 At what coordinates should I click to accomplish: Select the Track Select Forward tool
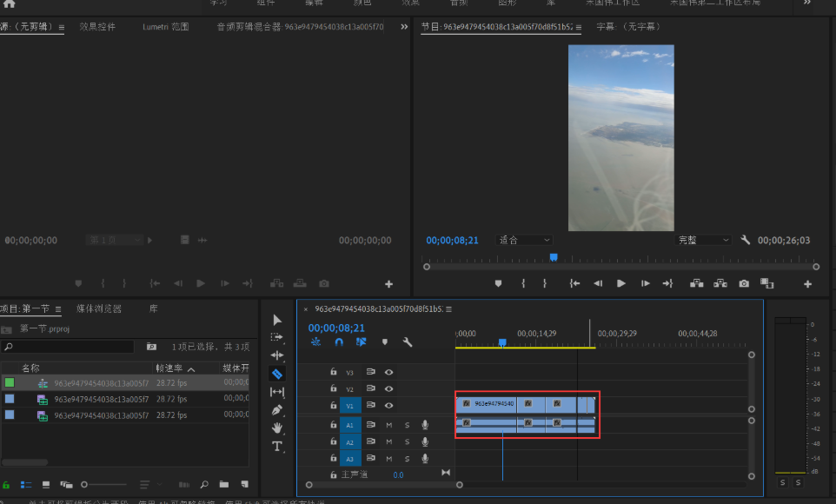[x=276, y=337]
